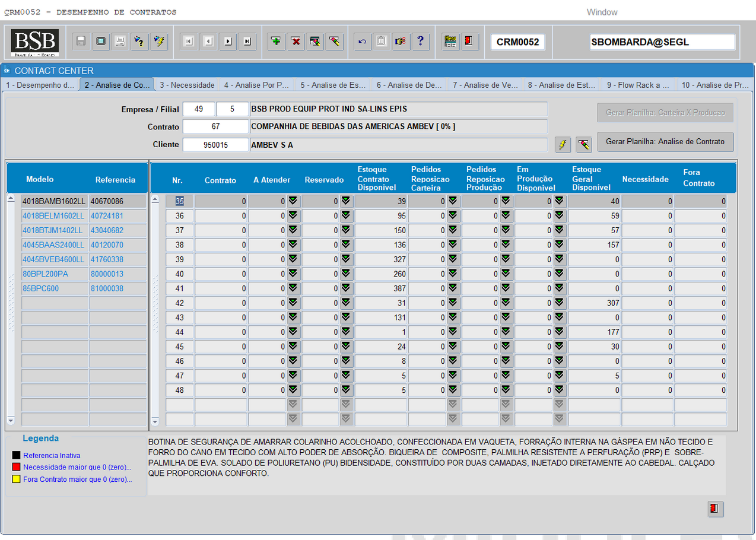Go to the next record in toolbar
Image resolution: width=756 pixels, height=540 pixels.
click(x=227, y=42)
